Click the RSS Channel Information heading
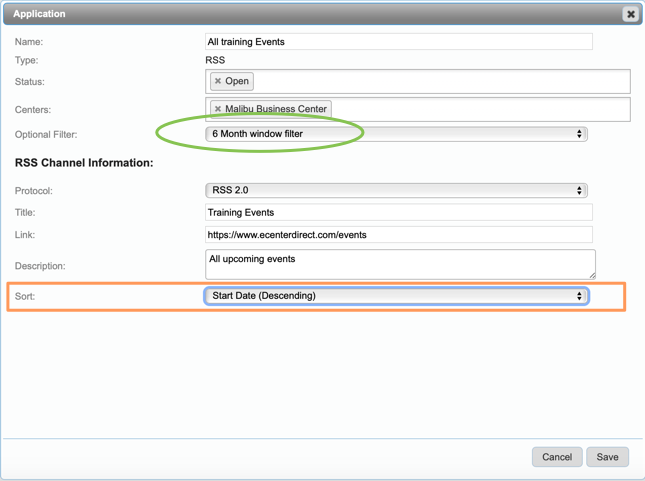This screenshot has height=481, width=645. click(x=84, y=162)
